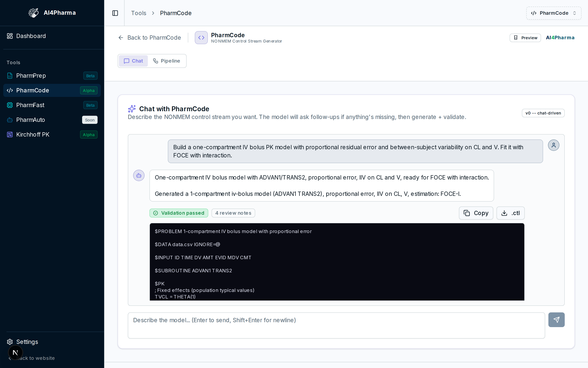588x368 pixels.
Task: Click Back to website link
Action: (x=32, y=358)
